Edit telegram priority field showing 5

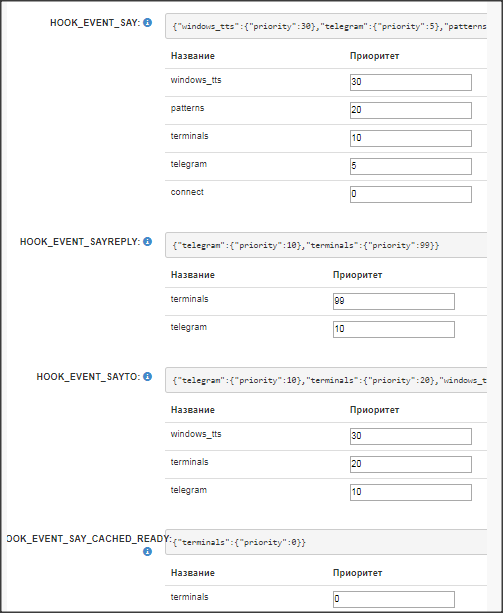pyautogui.click(x=411, y=166)
